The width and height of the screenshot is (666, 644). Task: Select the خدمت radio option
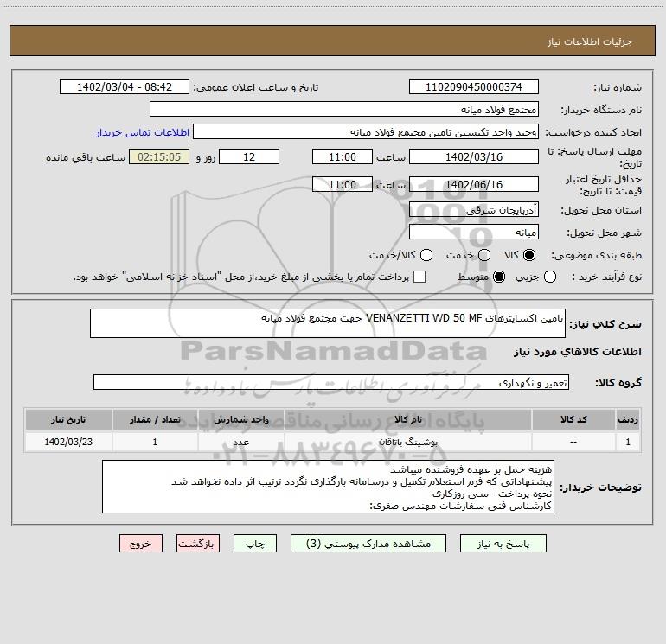point(484,255)
